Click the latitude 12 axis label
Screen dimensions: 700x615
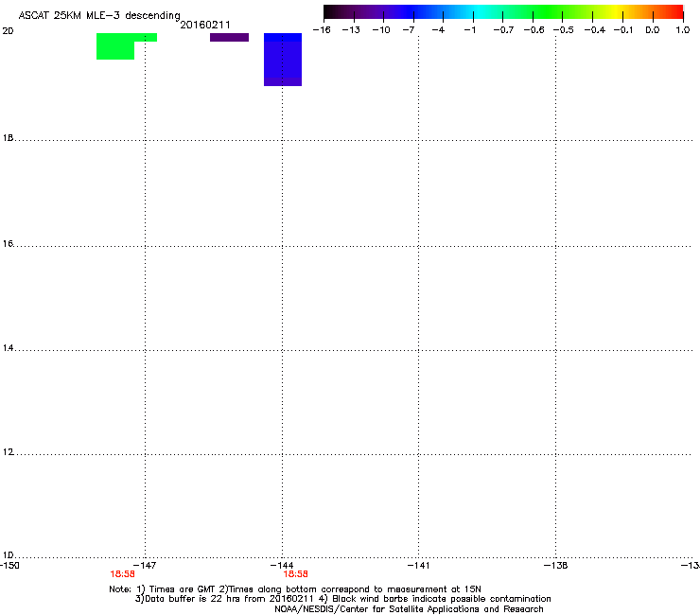coord(8,452)
